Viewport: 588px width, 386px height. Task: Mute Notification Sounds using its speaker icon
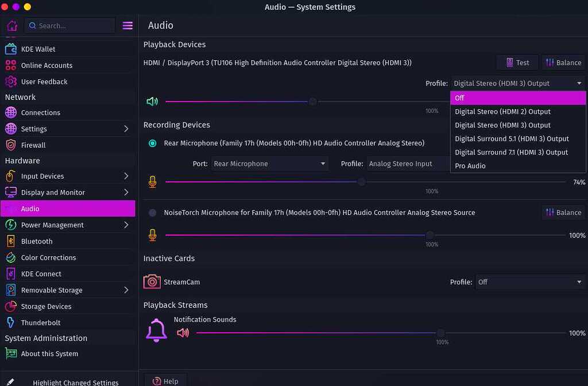pos(183,333)
